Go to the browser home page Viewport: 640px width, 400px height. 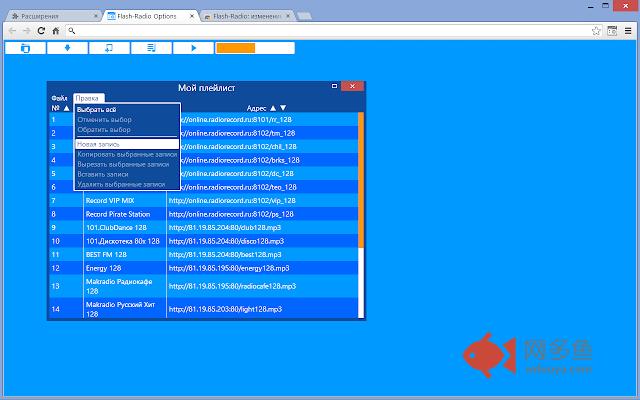coord(56,31)
